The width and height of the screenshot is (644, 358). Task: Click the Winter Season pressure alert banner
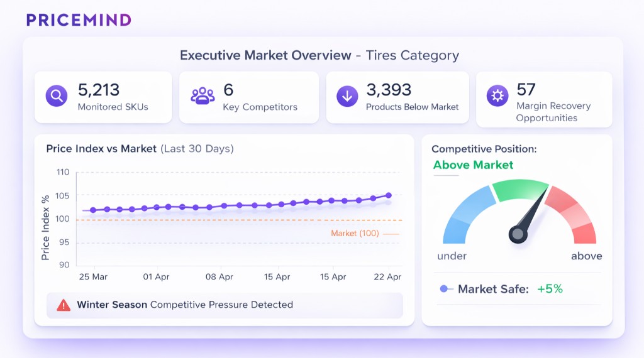pos(225,305)
